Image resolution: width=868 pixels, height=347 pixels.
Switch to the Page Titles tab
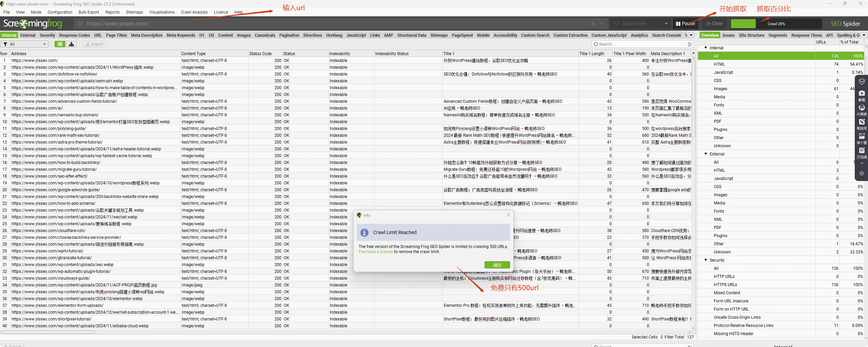116,35
